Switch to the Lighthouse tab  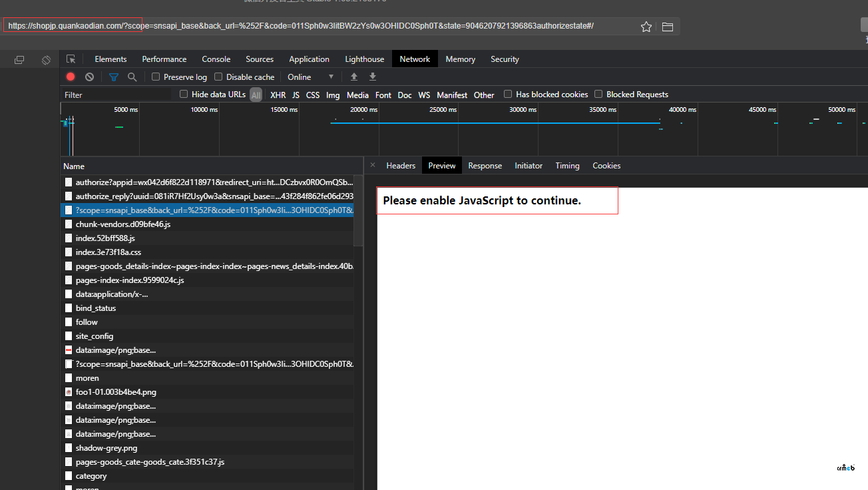[364, 59]
